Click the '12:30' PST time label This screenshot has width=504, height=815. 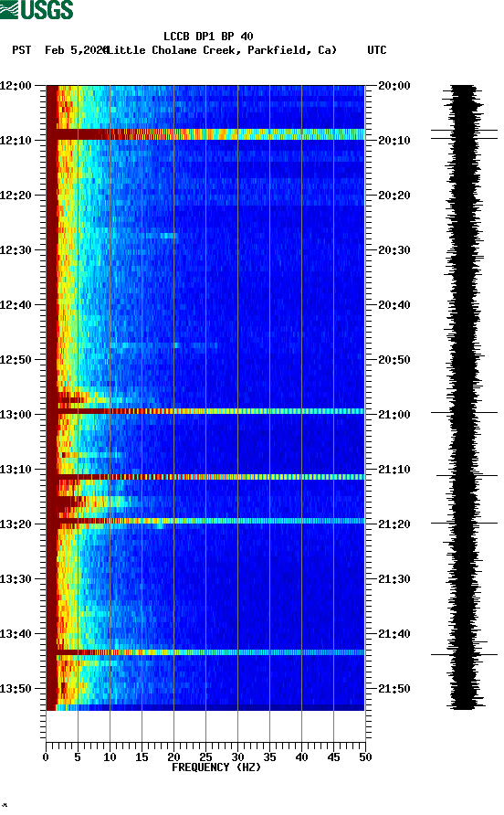coord(16,250)
